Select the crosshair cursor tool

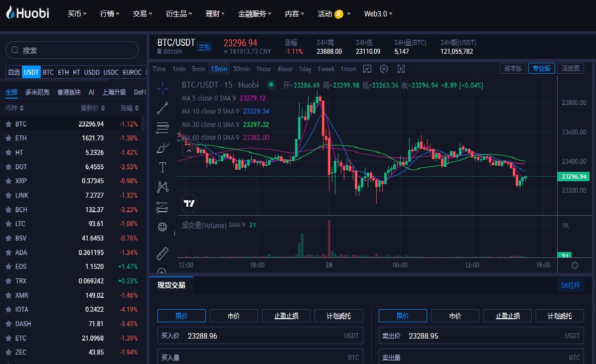(162, 89)
